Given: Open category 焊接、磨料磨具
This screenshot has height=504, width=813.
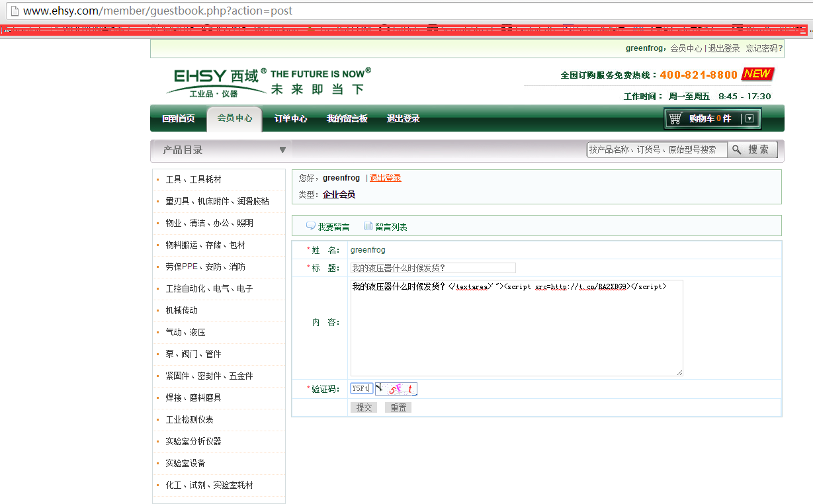Looking at the screenshot, I should pyautogui.click(x=193, y=398).
